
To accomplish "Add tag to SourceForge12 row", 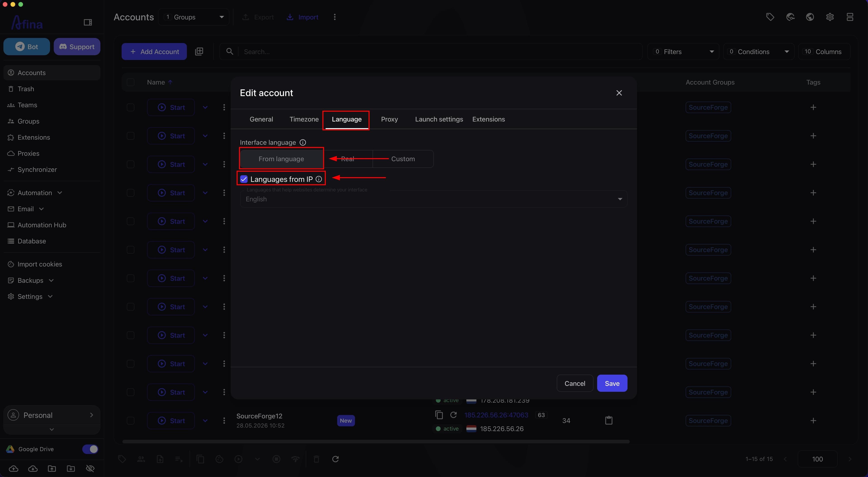I will point(813,421).
